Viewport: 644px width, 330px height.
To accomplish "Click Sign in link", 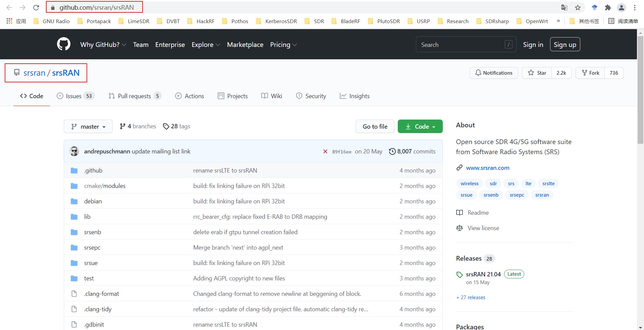I will (533, 45).
